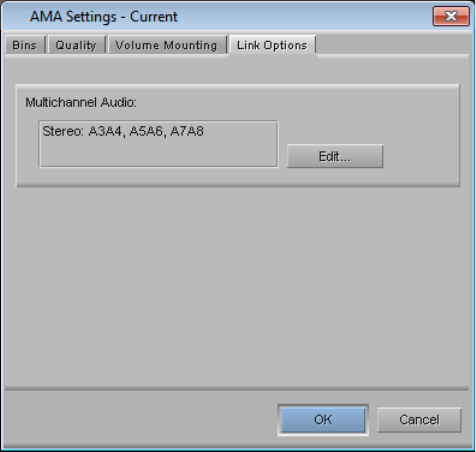The image size is (476, 452).
Task: Click the word Stereo in the audio box
Action: pos(63,131)
